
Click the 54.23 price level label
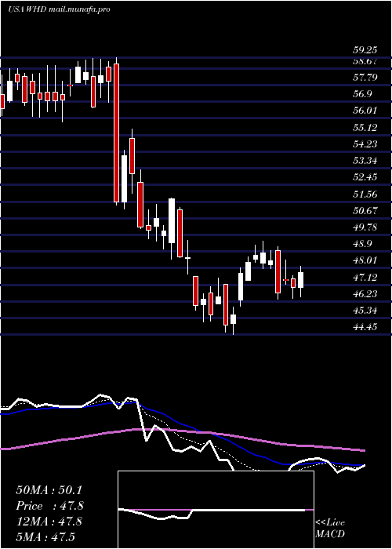[365, 144]
